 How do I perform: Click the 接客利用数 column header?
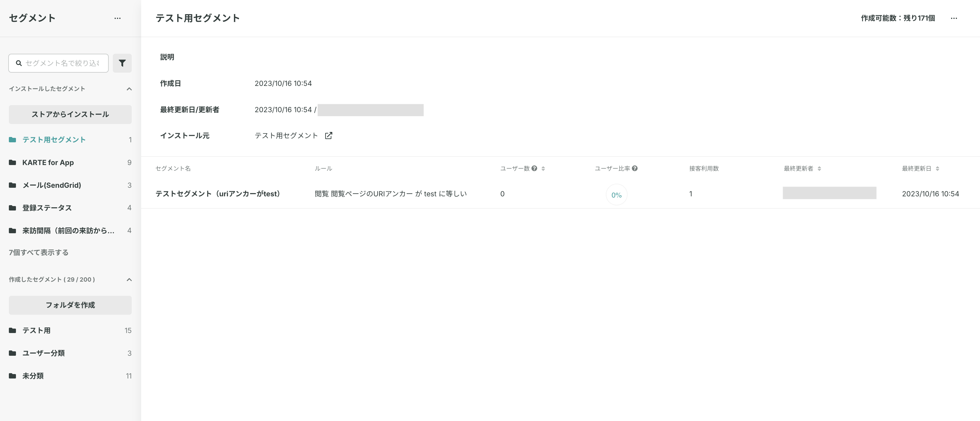coord(704,169)
